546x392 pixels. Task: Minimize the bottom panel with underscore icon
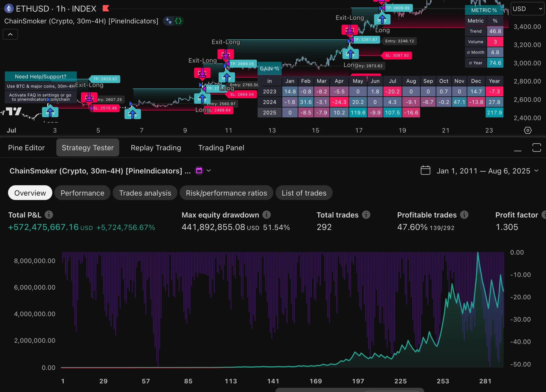point(517,150)
